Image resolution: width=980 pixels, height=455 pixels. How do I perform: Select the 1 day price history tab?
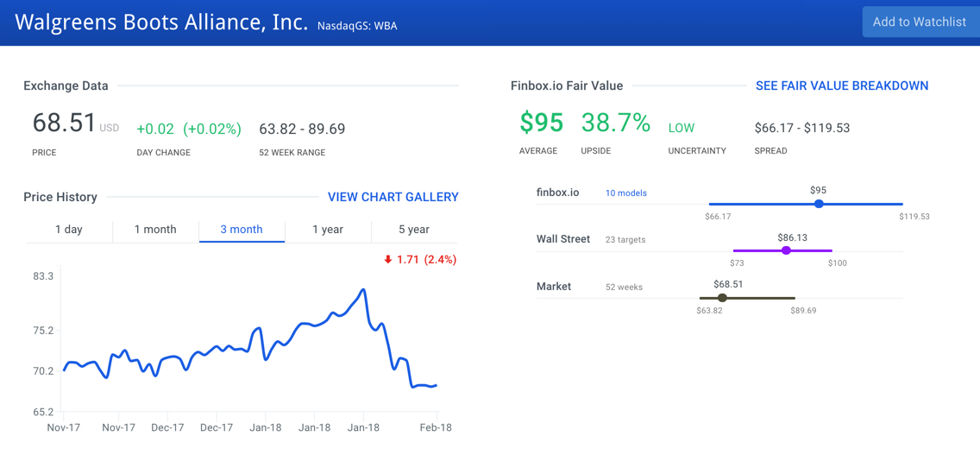tap(69, 230)
